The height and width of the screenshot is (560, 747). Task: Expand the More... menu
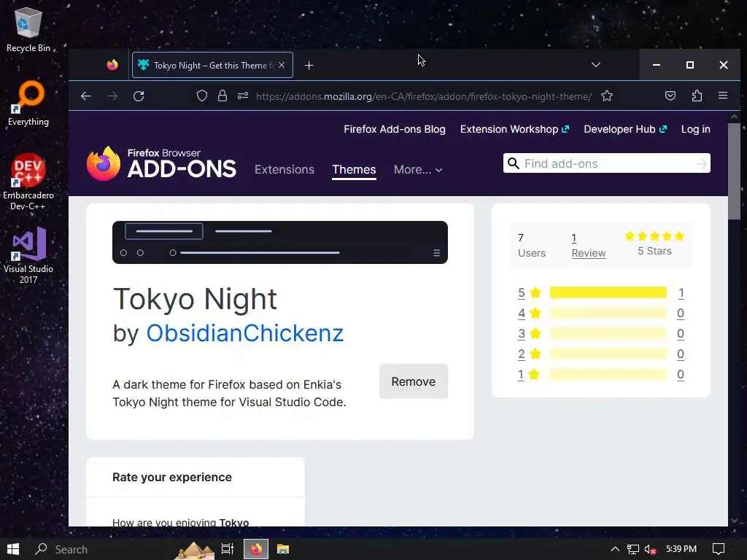[x=418, y=169]
